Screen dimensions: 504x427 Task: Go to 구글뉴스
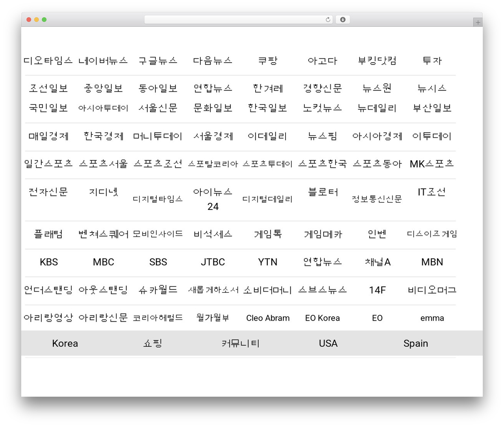pyautogui.click(x=158, y=61)
